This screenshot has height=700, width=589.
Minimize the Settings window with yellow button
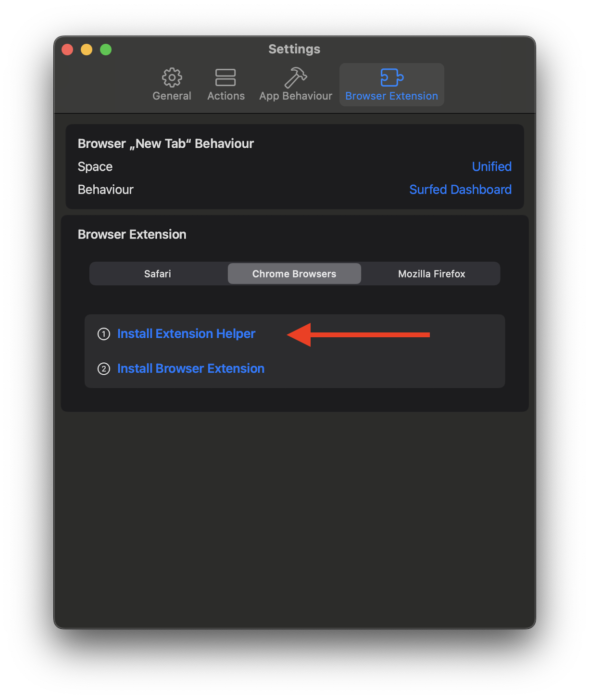pyautogui.click(x=87, y=50)
